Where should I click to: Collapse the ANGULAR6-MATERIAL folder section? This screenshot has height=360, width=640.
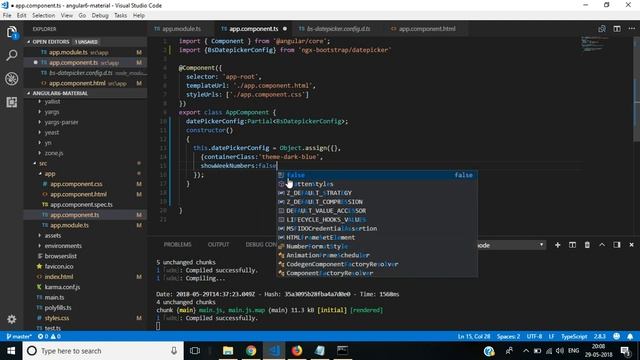(86, 93)
